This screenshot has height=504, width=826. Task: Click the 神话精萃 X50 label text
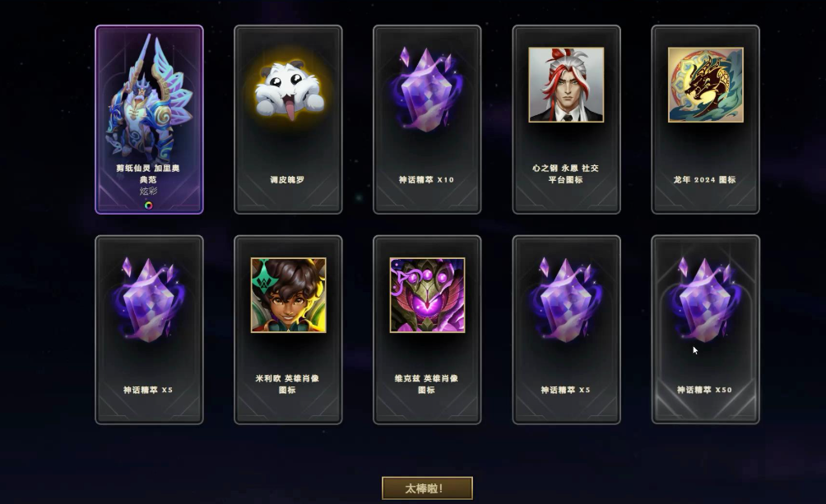pos(705,391)
